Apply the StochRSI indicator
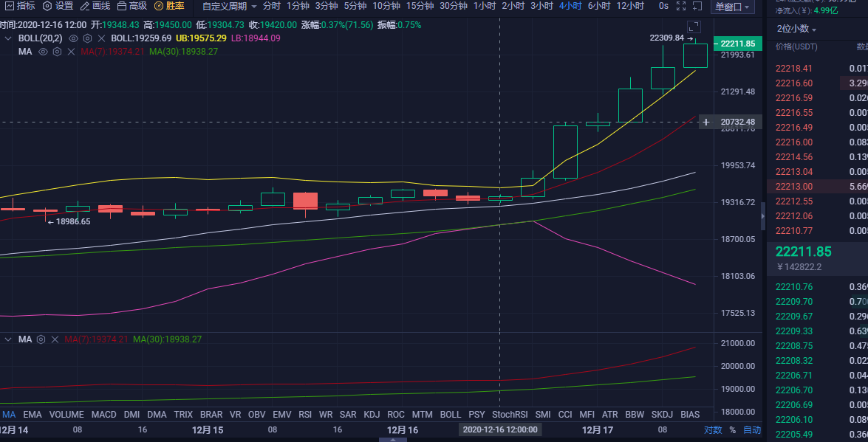The width and height of the screenshot is (868, 442). [x=510, y=415]
